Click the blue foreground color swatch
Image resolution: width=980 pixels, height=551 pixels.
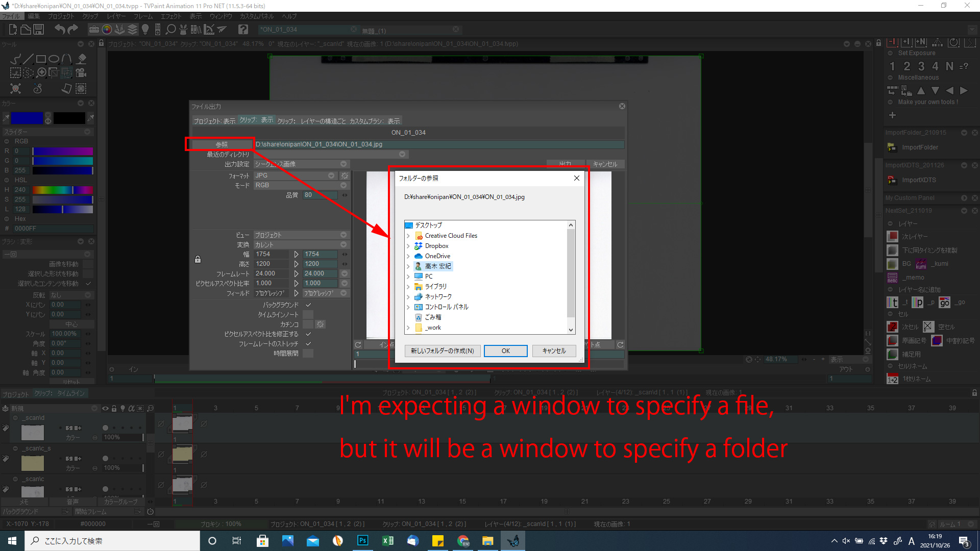point(27,118)
